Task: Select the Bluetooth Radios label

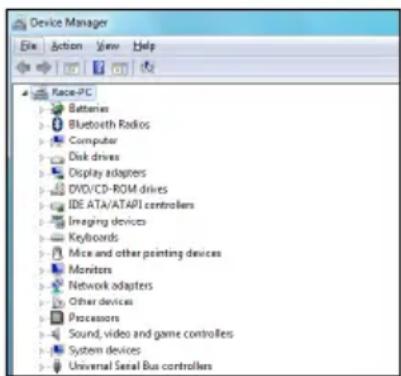Action: pos(109,125)
